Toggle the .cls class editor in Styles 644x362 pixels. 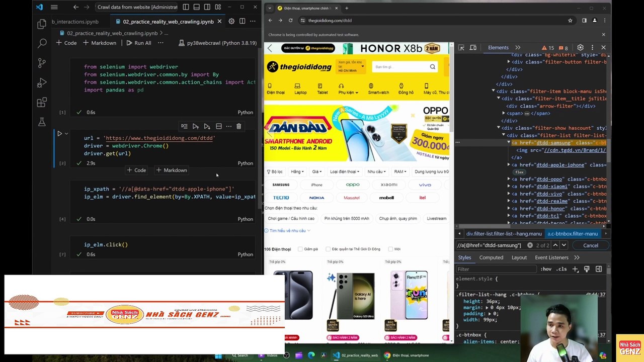pos(561,269)
